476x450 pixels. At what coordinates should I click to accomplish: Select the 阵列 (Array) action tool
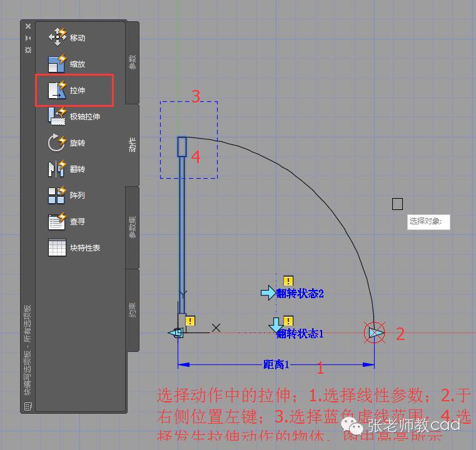click(68, 195)
